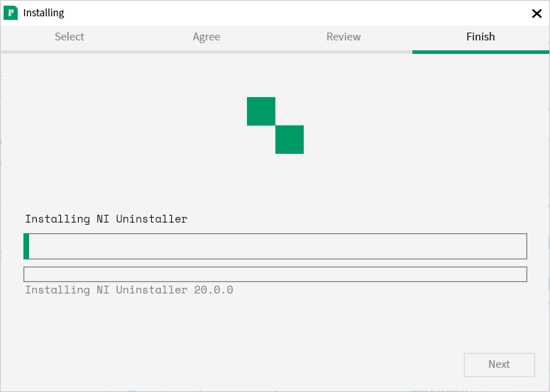Viewport: 550px width, 392px height.
Task: Click the green indicator line under Finish
Action: tap(480, 52)
